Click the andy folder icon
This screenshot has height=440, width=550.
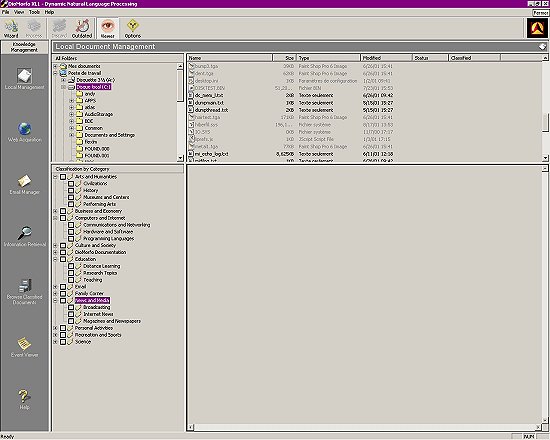click(80, 94)
